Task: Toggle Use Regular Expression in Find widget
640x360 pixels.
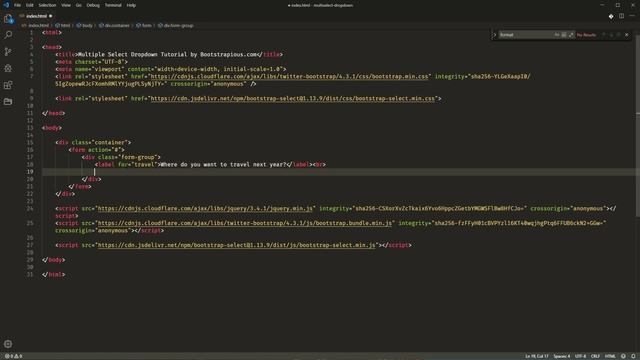Action: click(571, 35)
